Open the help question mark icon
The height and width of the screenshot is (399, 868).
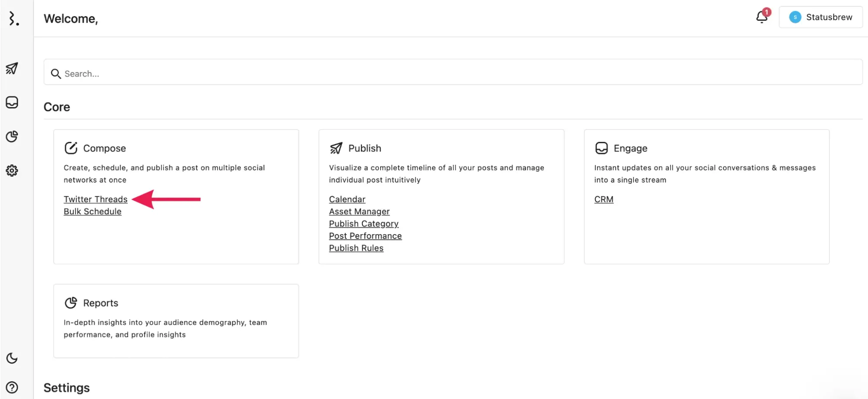tap(12, 387)
